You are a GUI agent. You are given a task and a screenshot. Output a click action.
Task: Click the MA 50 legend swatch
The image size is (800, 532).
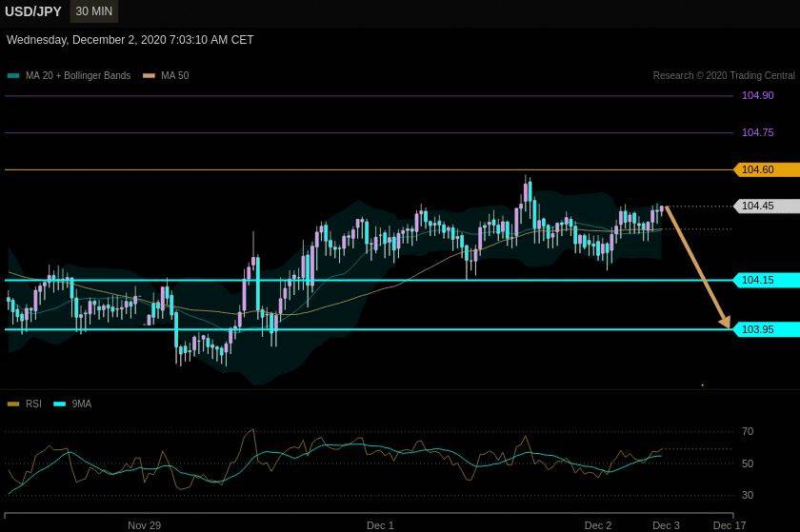pyautogui.click(x=149, y=75)
